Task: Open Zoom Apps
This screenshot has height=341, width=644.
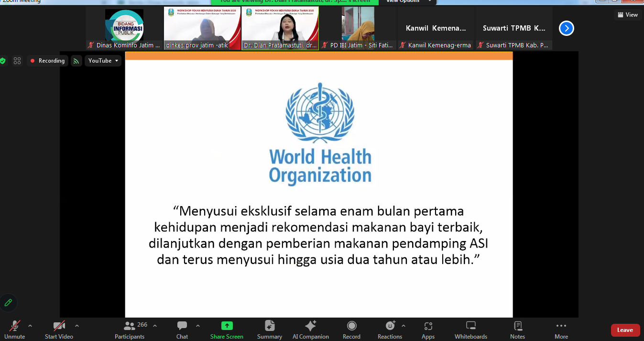Action: [427, 330]
